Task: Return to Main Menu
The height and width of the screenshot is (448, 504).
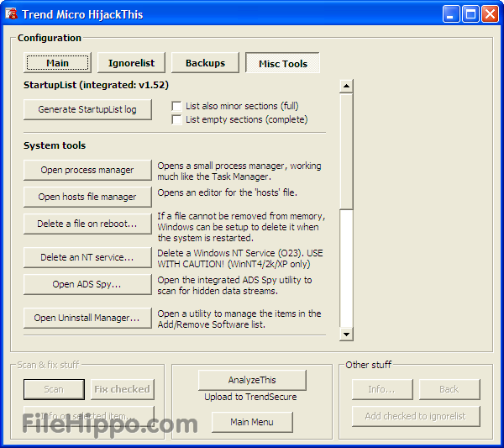Action: [252, 422]
